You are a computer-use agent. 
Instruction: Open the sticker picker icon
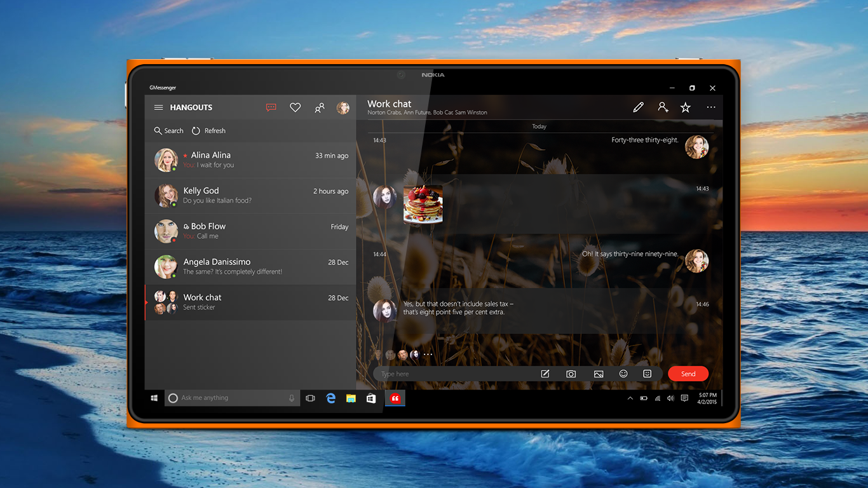647,374
